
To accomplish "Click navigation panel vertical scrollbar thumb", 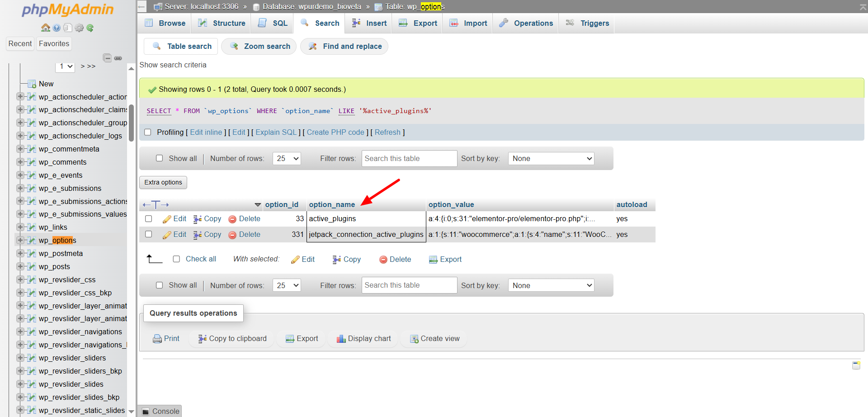I will 131,123.
